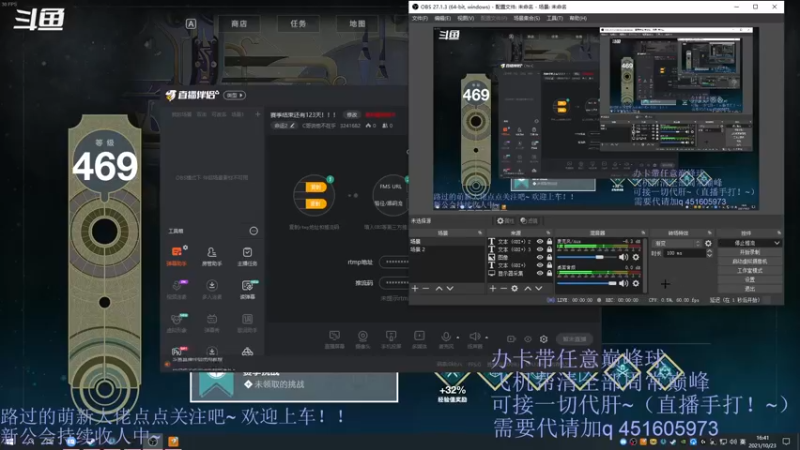This screenshot has width=800, height=450.
Task: Open the 渐变 transition type dropdown
Action: coord(678,243)
